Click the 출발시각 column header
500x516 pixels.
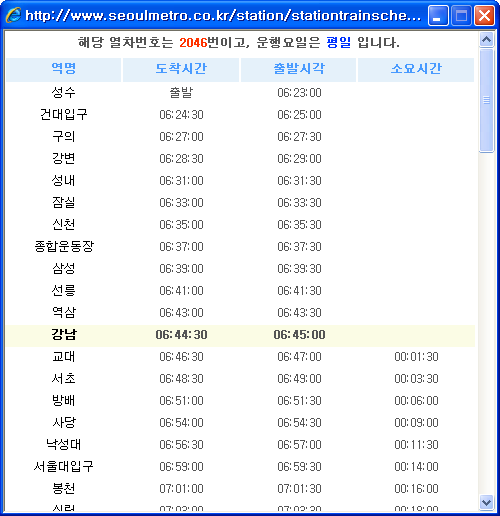click(x=299, y=69)
